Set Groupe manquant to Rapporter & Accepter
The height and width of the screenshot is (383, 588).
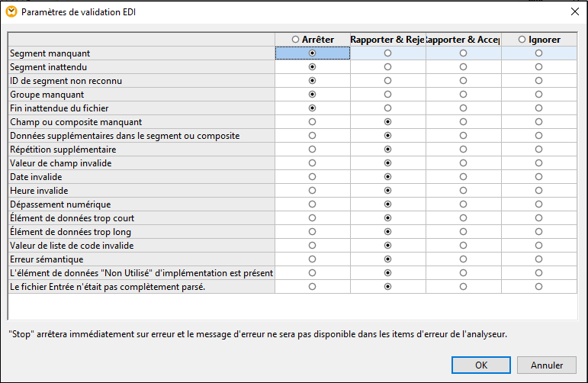[x=464, y=95]
